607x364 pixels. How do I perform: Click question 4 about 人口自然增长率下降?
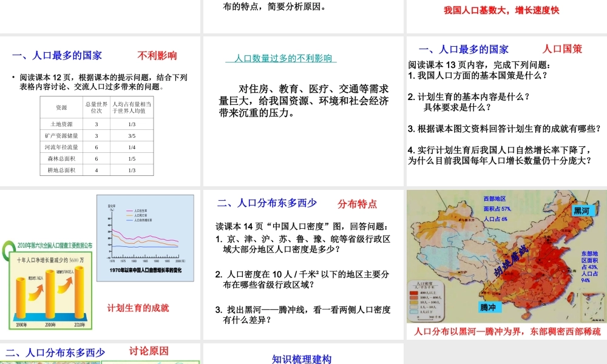pos(500,155)
